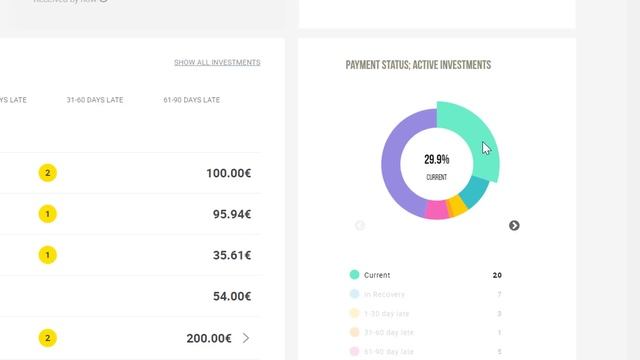Click the yellow 1-30 day late legend dot
The width and height of the screenshot is (640, 360).
point(354,313)
